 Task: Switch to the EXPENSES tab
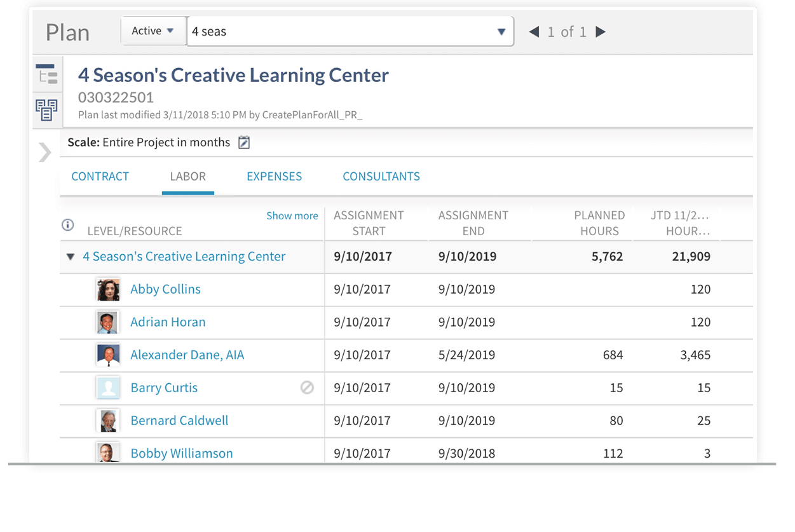point(274,176)
